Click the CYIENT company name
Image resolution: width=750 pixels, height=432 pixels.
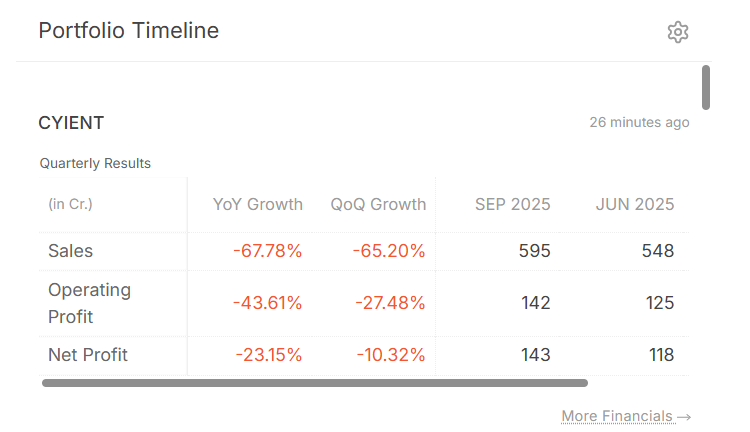pyautogui.click(x=71, y=123)
